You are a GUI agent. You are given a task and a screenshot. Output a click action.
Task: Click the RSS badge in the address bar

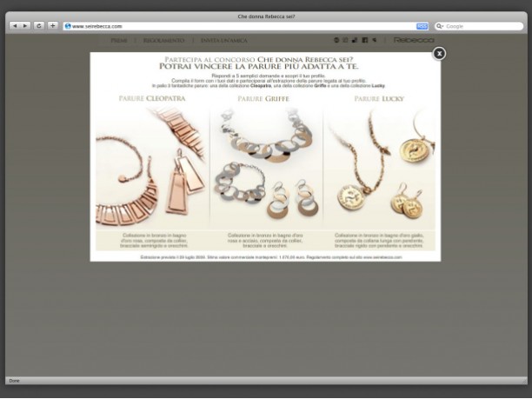(422, 26)
